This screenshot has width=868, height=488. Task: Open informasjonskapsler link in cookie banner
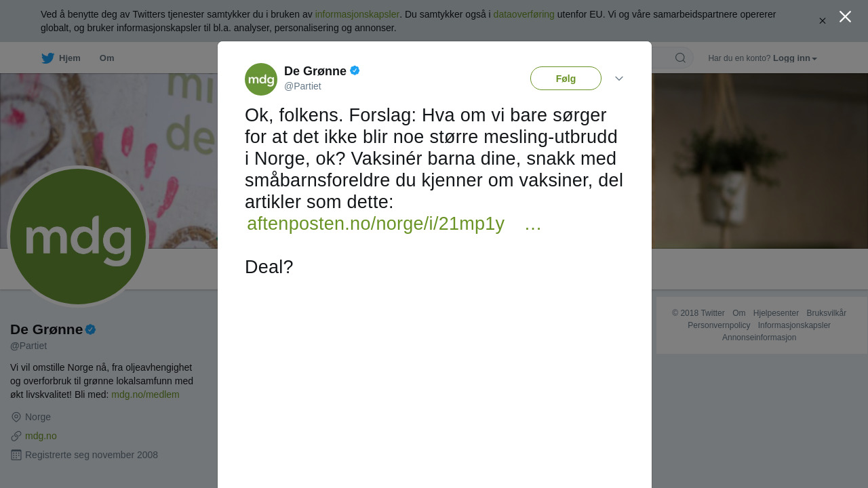point(357,14)
